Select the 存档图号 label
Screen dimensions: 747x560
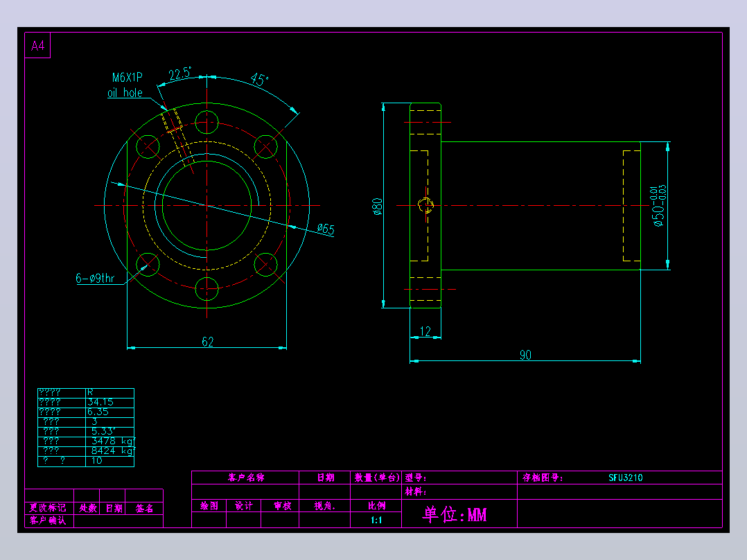(543, 478)
